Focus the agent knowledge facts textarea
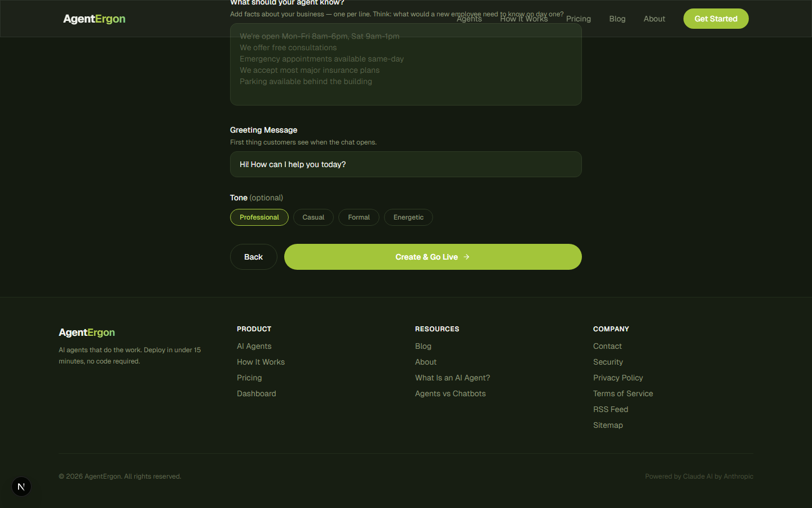The width and height of the screenshot is (812, 508). click(406, 64)
